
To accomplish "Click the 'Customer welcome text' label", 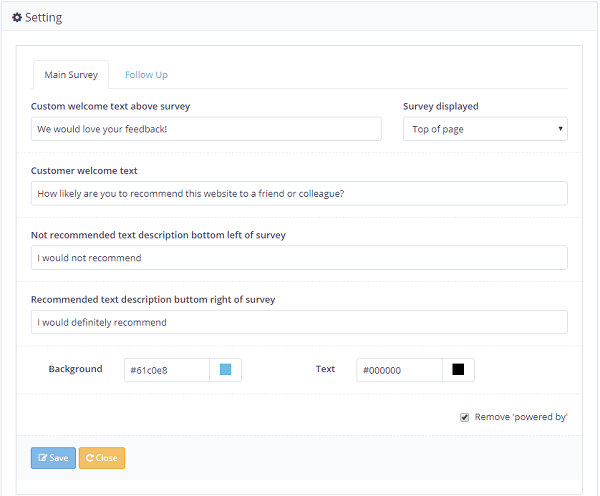I will 84,171.
